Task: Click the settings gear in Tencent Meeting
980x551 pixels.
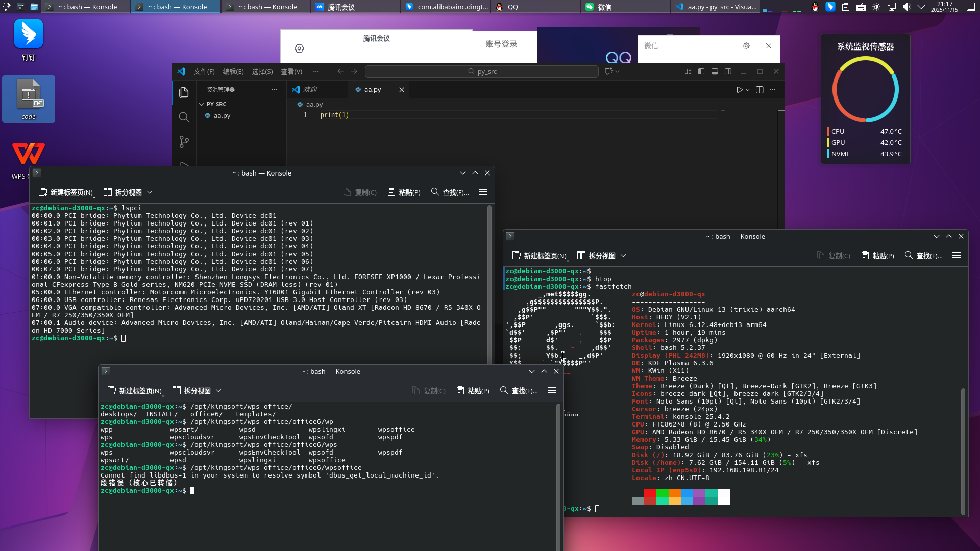Action: point(299,48)
